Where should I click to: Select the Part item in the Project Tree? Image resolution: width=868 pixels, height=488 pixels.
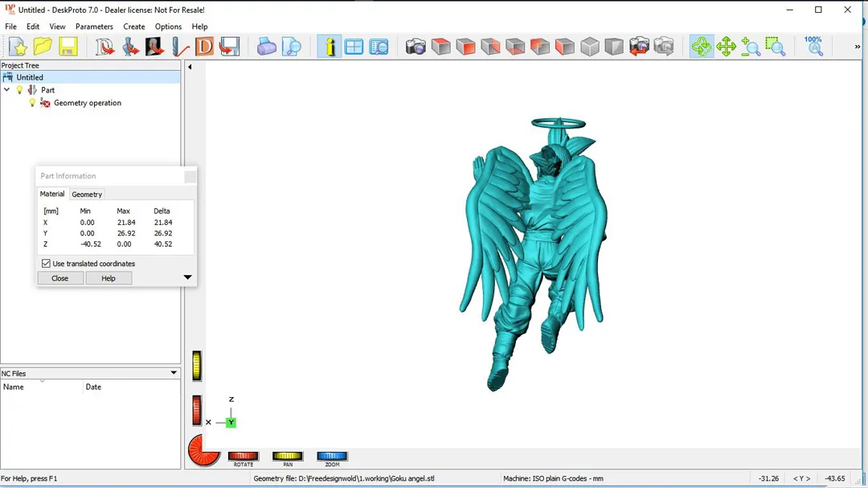coord(47,90)
